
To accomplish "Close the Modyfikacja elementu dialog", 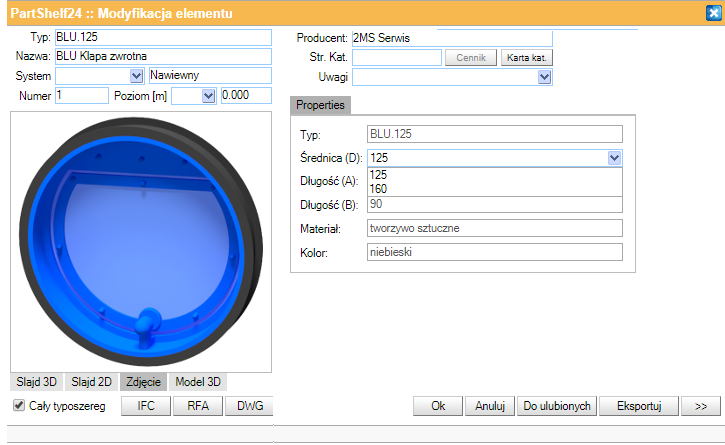I will [x=711, y=12].
